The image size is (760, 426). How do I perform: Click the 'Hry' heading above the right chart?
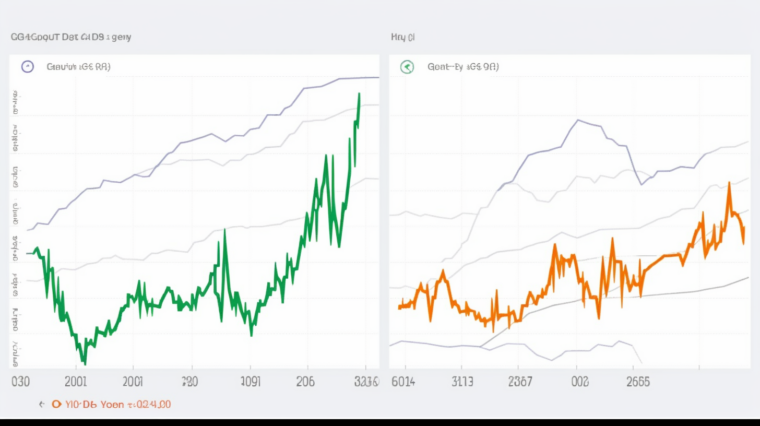pos(403,36)
